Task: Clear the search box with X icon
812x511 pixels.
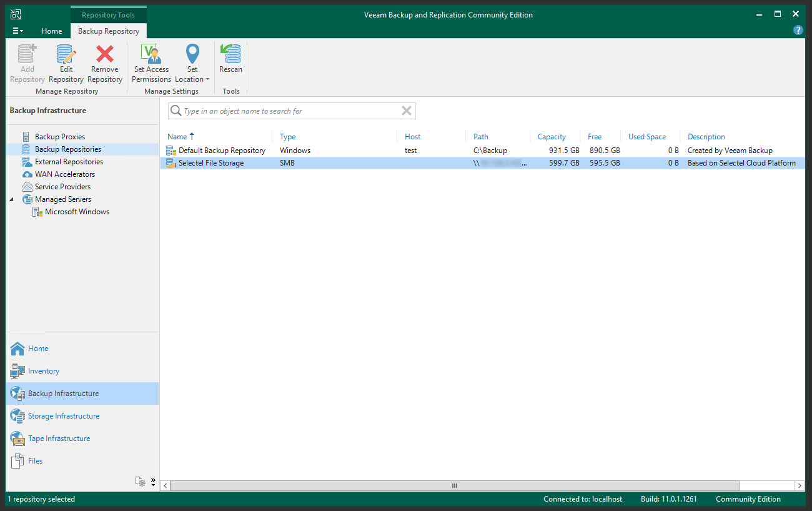Action: tap(407, 111)
